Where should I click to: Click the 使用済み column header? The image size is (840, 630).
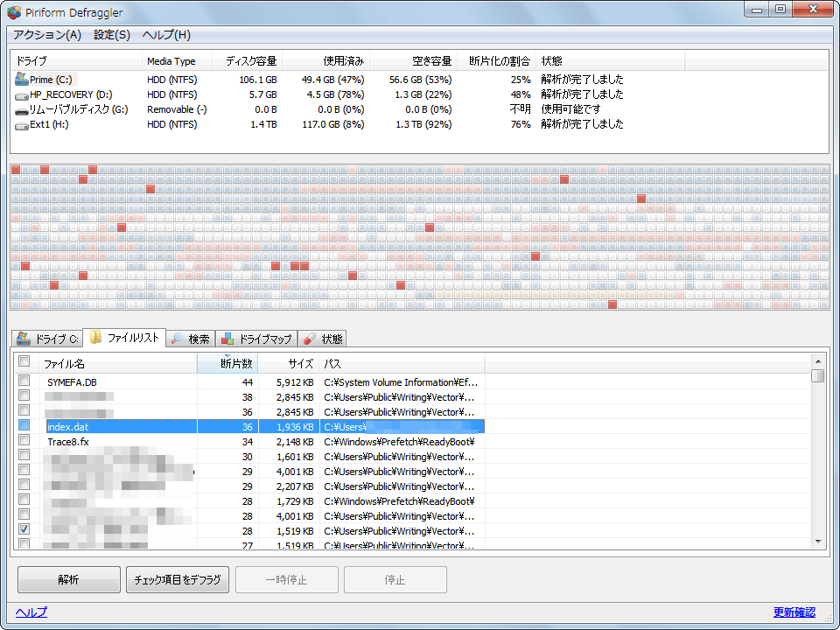326,61
